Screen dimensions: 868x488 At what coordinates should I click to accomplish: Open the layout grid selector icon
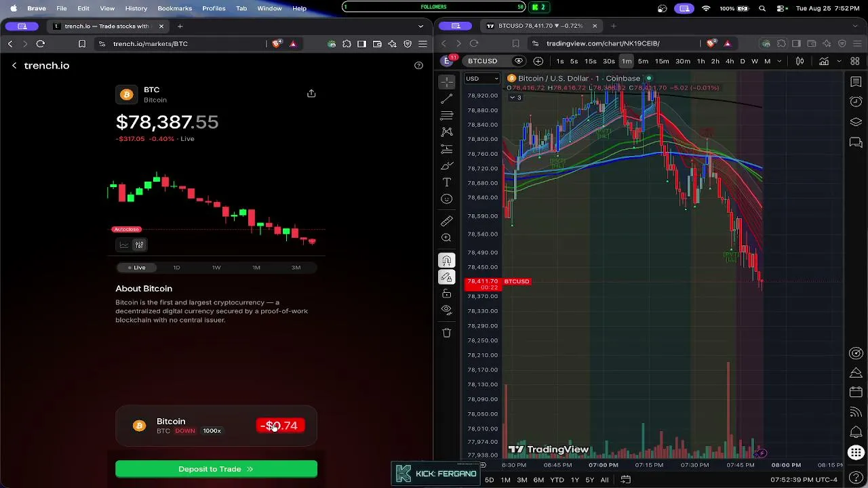click(x=855, y=61)
